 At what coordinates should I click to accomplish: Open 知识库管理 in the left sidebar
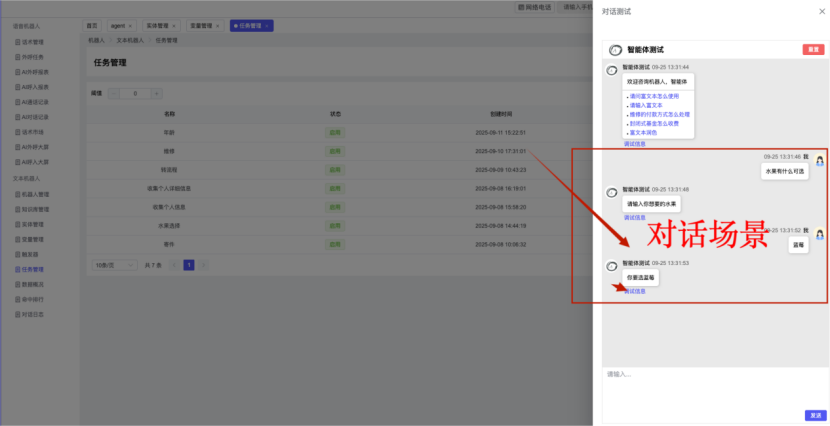pos(35,209)
